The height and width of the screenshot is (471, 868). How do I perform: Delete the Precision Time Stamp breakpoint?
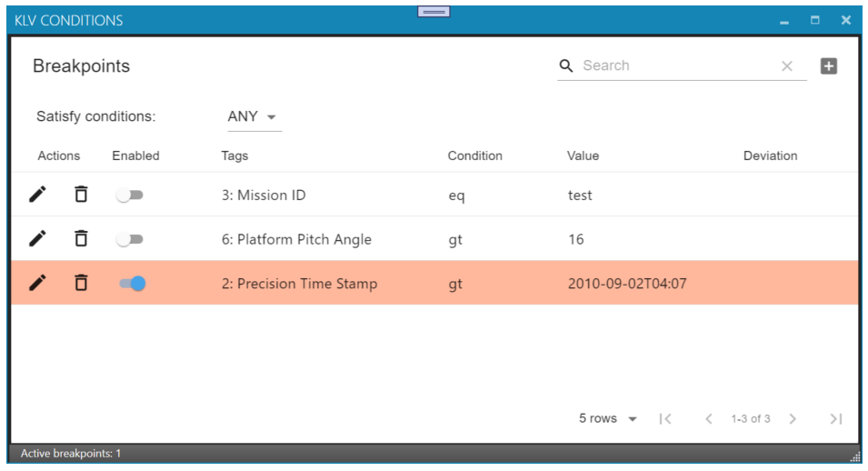click(81, 284)
